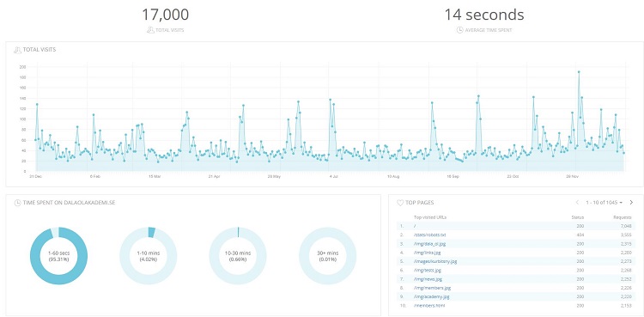Click the people icon beside the TOTAL VISITS caption under 17,000
Screen dimensions: 644x317
[x=150, y=30]
